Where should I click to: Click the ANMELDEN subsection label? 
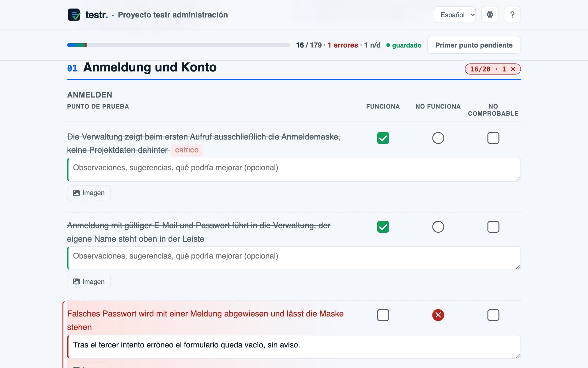[90, 95]
